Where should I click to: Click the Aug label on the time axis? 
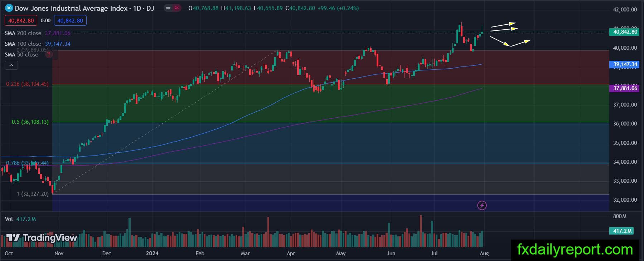484,253
